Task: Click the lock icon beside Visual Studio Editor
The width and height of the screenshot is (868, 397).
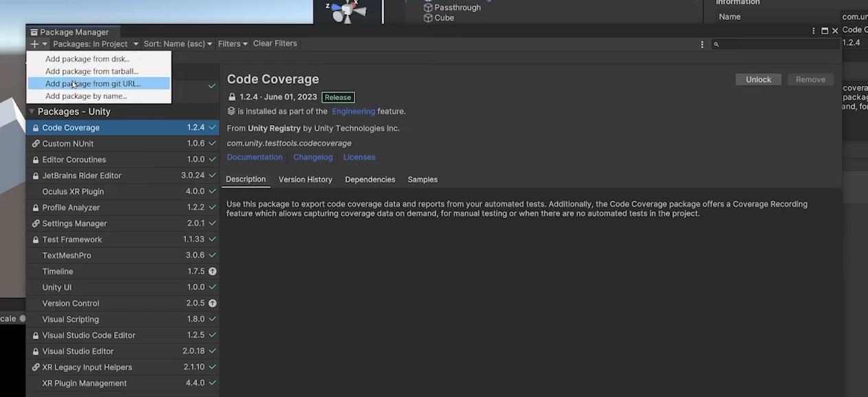Action: pyautogui.click(x=36, y=351)
